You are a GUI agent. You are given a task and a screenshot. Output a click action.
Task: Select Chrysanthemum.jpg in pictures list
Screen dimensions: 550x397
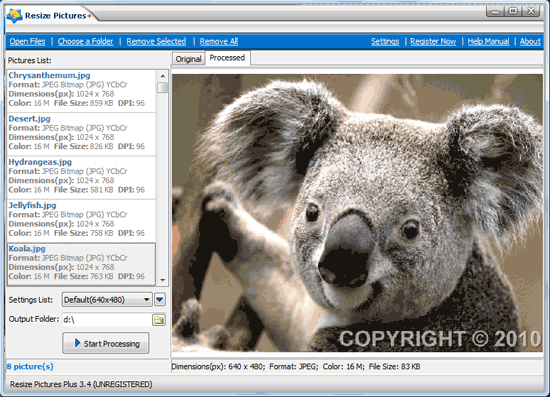tap(81, 91)
